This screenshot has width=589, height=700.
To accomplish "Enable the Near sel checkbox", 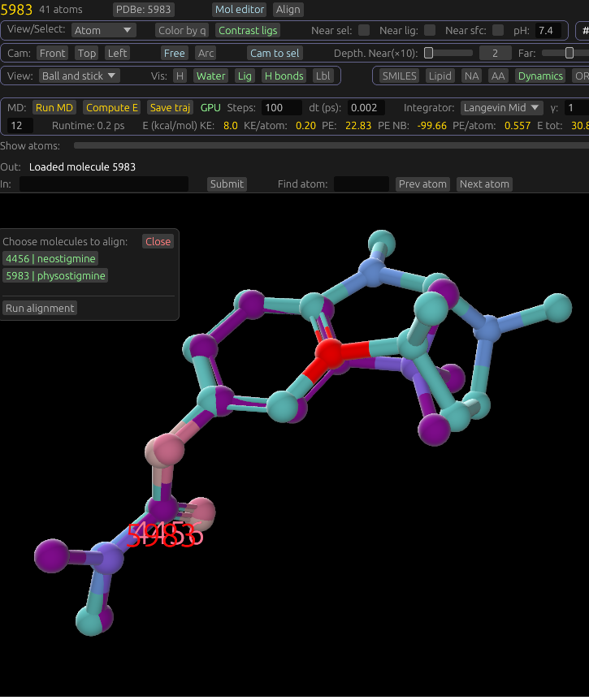I will 364,30.
